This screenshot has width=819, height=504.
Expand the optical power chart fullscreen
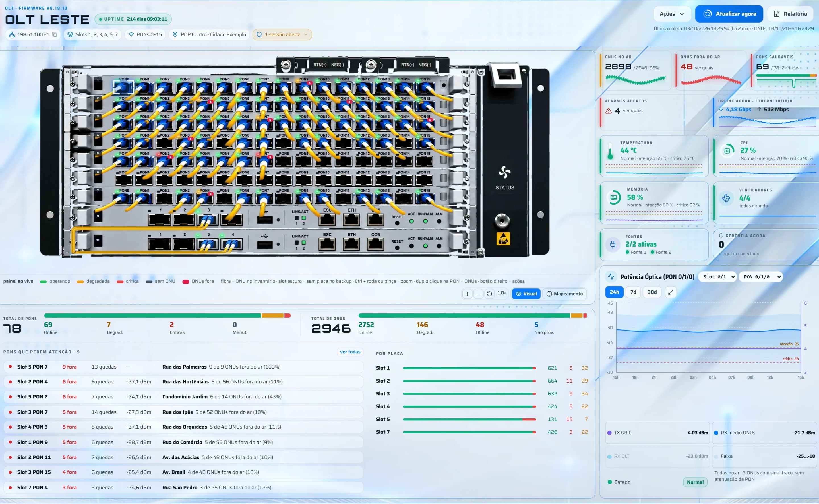pos(671,292)
